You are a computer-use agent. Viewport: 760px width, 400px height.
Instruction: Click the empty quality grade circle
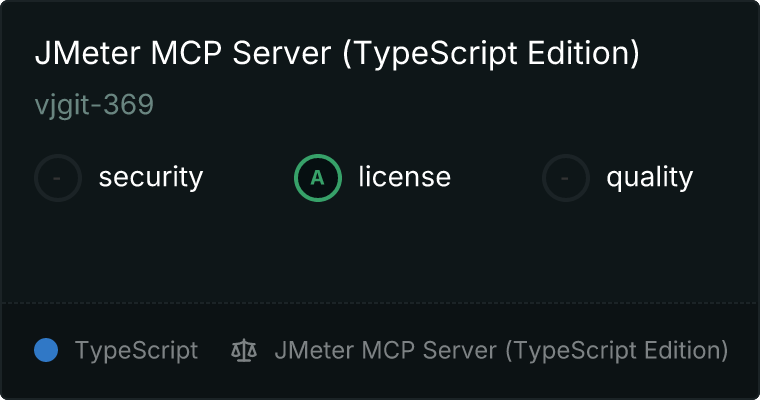(566, 178)
